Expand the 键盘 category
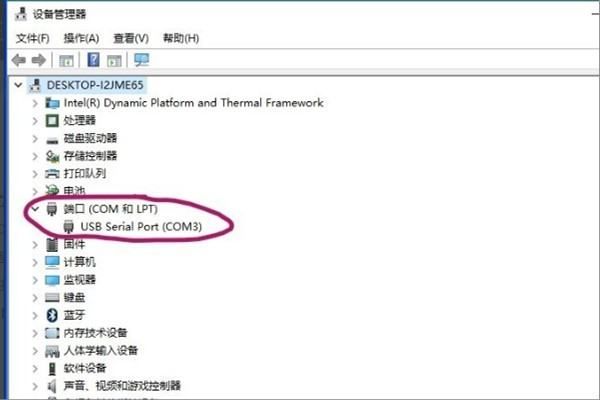The width and height of the screenshot is (600, 400). 35,297
